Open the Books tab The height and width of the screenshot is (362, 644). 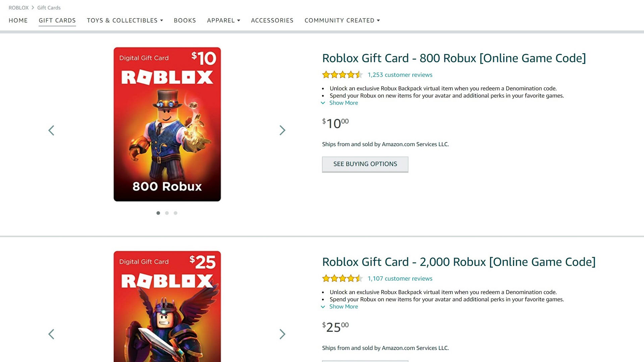tap(185, 20)
